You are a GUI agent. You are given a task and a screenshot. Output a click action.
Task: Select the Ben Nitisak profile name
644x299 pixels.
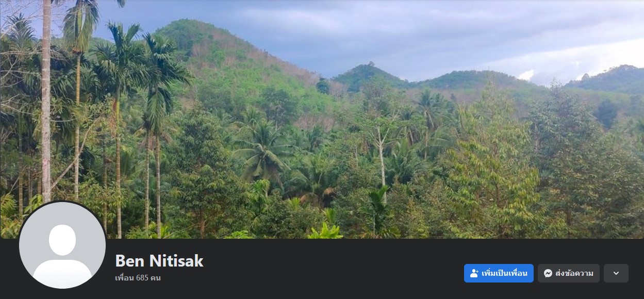pyautogui.click(x=159, y=261)
